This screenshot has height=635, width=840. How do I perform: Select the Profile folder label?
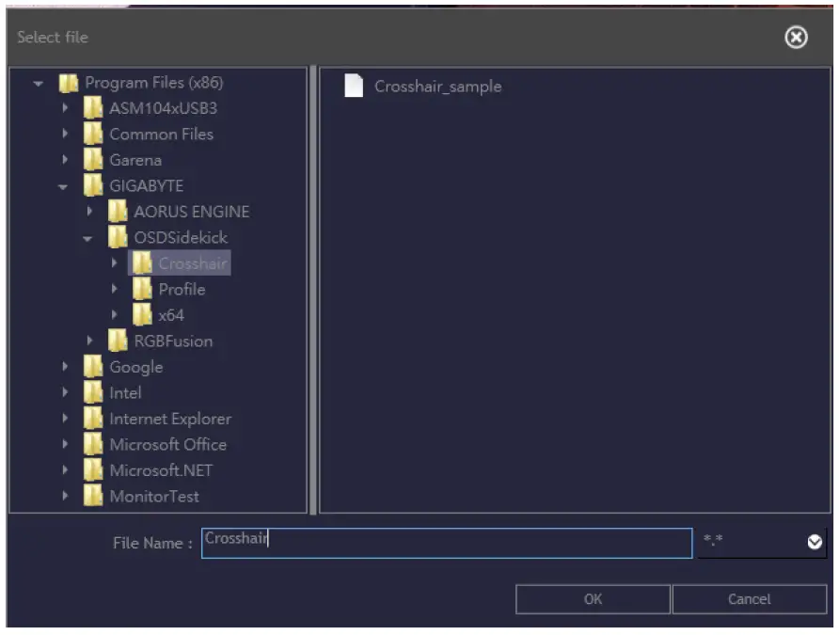(182, 290)
